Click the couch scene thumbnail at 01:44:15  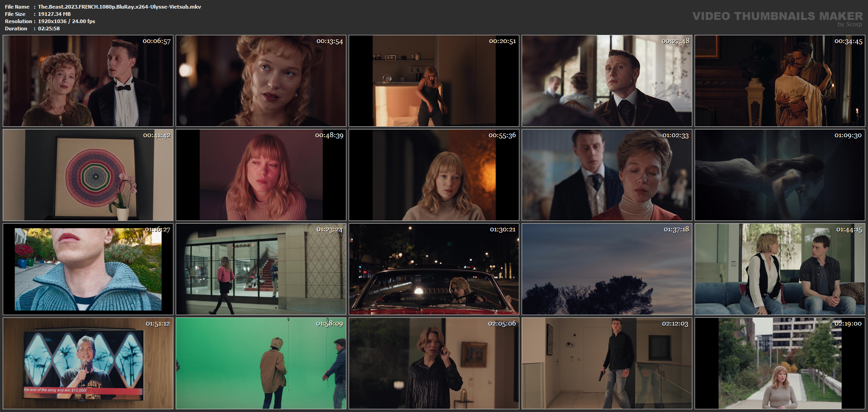click(x=780, y=269)
